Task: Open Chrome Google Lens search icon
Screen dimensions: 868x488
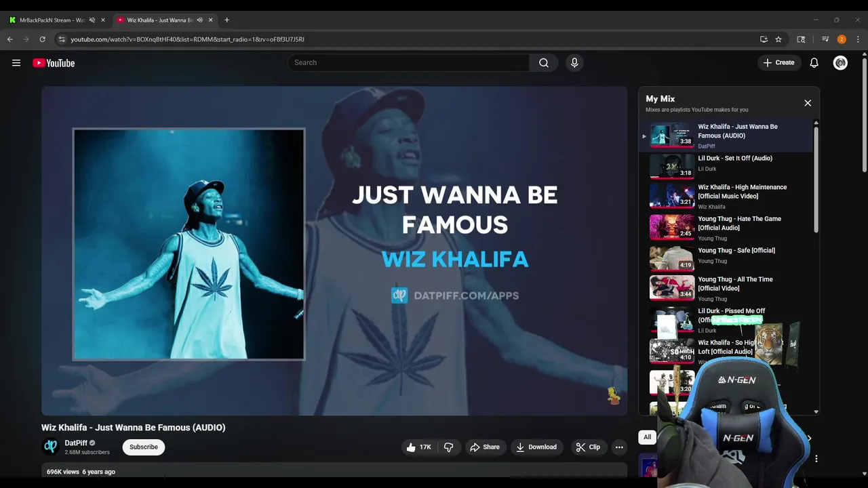Action: 801,39
